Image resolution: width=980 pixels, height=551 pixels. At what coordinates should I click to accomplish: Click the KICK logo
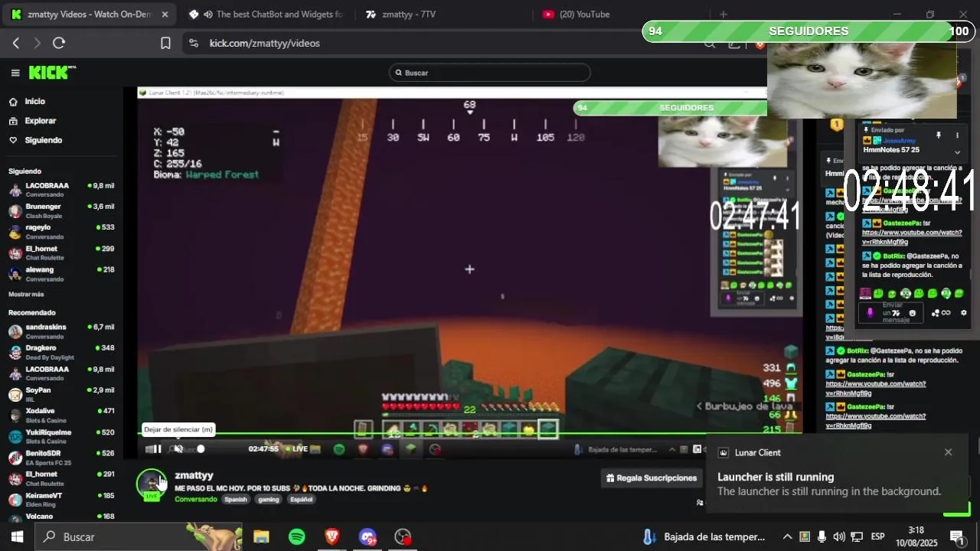pos(52,73)
